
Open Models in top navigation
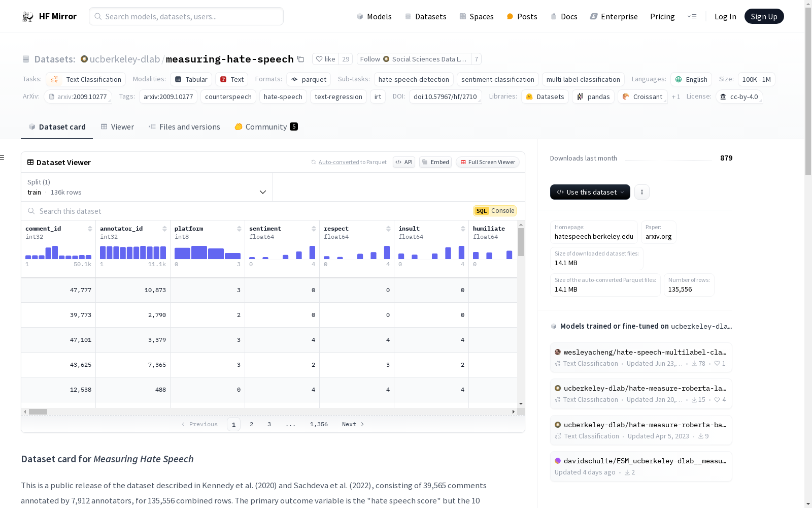tap(374, 16)
